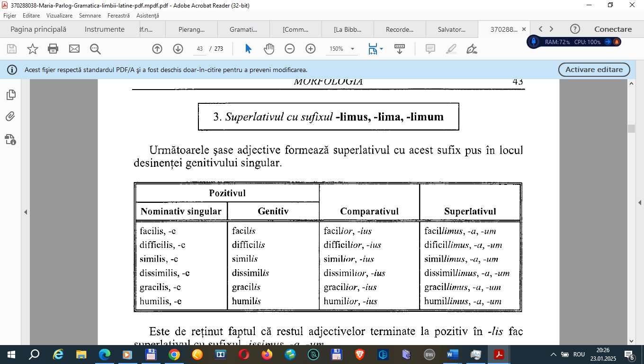Select the Highlight text pen tool
Image resolution: width=644 pixels, height=364 pixels.
coord(451,49)
